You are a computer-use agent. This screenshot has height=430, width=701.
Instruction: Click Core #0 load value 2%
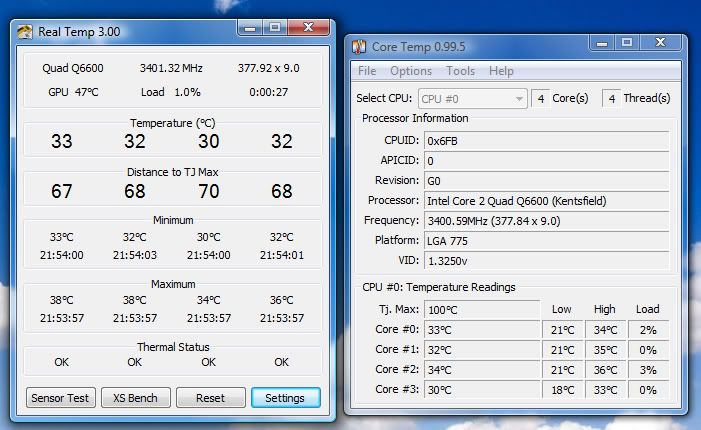(648, 330)
